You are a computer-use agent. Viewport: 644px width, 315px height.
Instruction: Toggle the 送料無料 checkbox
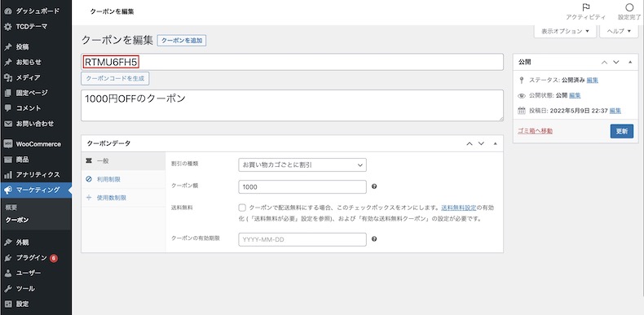(x=242, y=208)
